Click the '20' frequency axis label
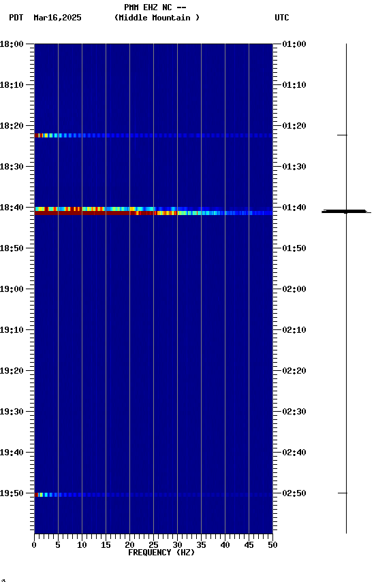 (129, 545)
